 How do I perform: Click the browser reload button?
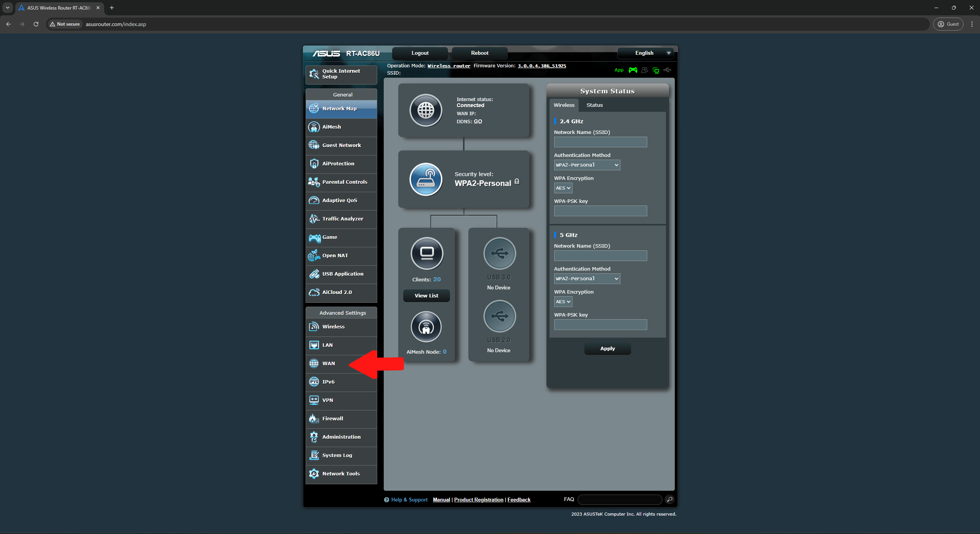click(36, 24)
